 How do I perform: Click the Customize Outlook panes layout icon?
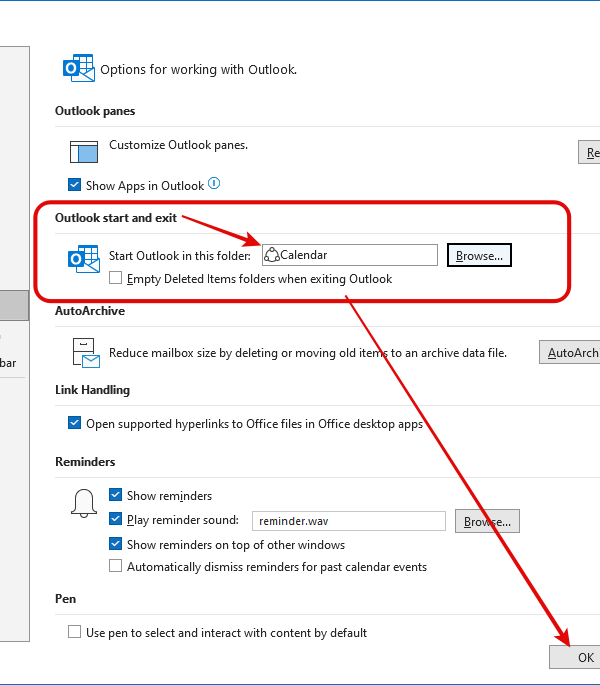click(84, 152)
